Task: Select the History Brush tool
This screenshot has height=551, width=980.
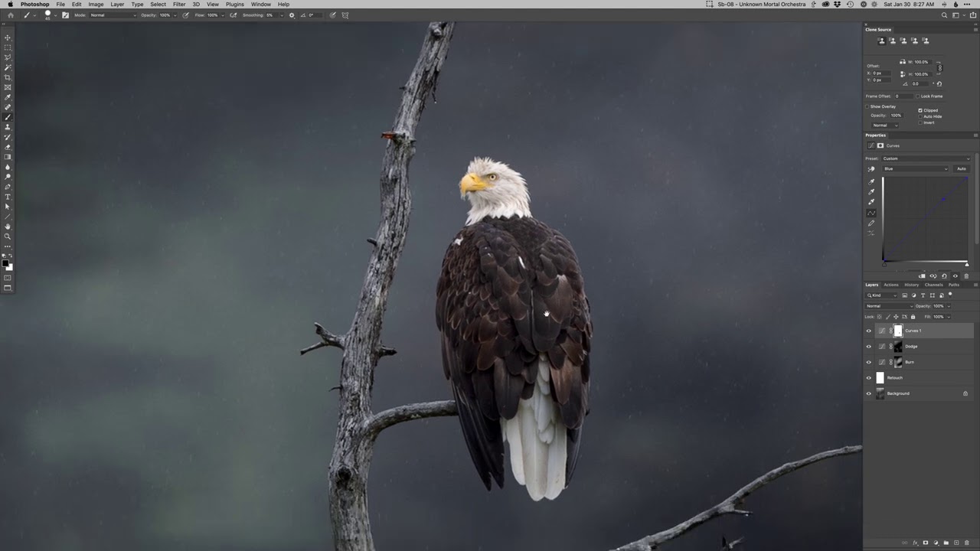Action: [8, 137]
